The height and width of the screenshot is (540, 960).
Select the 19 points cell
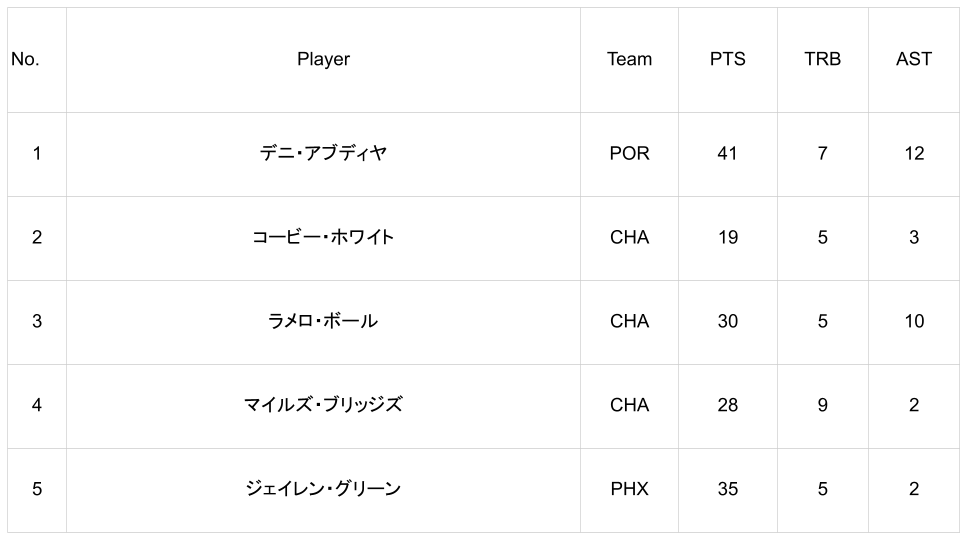728,238
